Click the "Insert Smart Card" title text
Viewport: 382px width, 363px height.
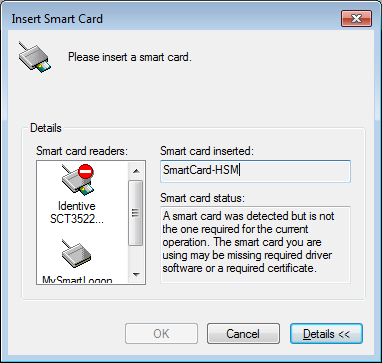point(57,19)
